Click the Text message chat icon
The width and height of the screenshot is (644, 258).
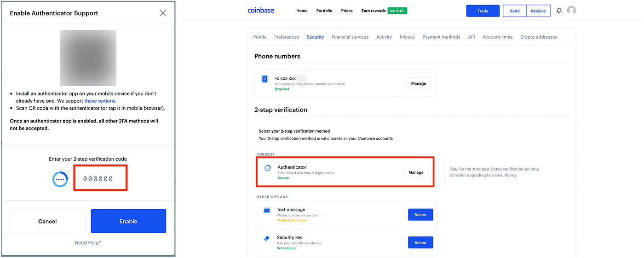(267, 211)
